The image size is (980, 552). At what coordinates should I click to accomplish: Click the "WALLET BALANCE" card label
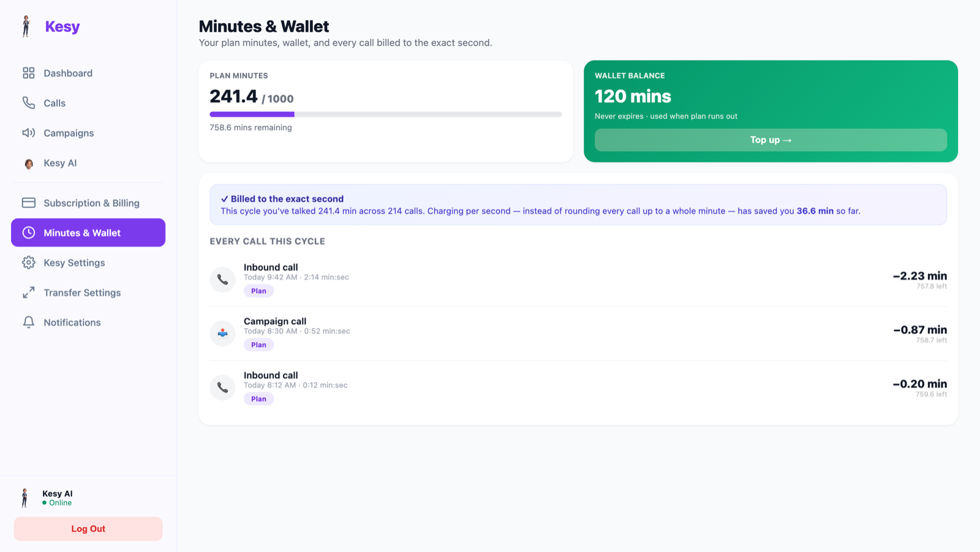tap(630, 76)
